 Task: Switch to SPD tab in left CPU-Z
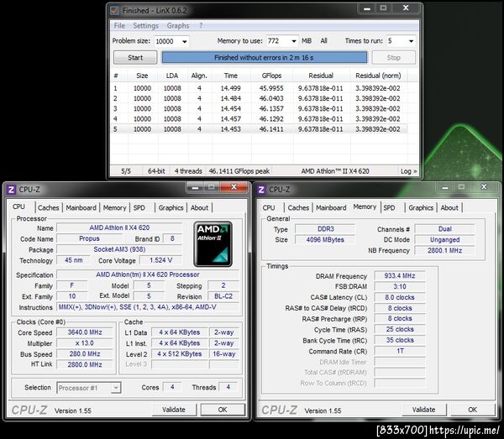(x=139, y=208)
